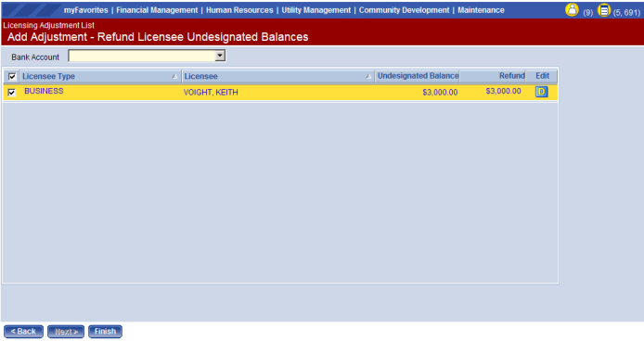Screen dimensions: 644x341
Task: Sort by Licensee column arrow
Action: [x=368, y=76]
